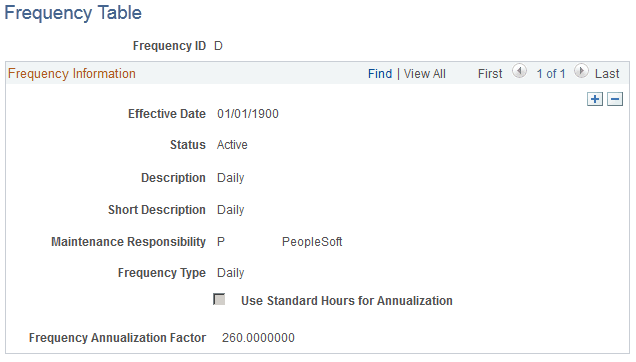Select the Frequency Type value Daily
The image size is (636, 362).
coord(230,273)
